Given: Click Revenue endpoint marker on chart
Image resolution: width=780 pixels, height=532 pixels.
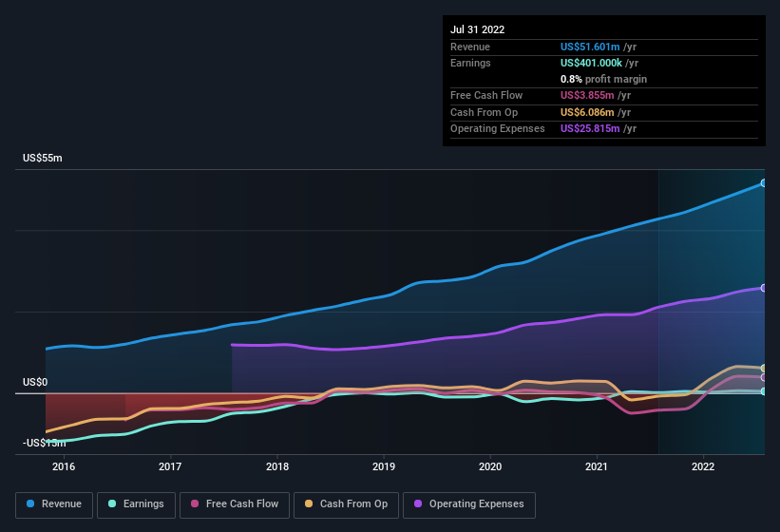Looking at the screenshot, I should [764, 182].
